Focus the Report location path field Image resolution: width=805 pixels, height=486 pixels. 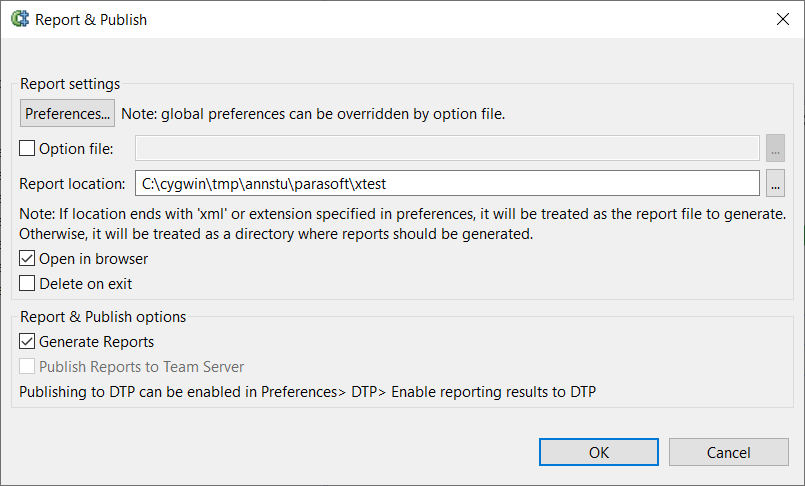coord(447,183)
